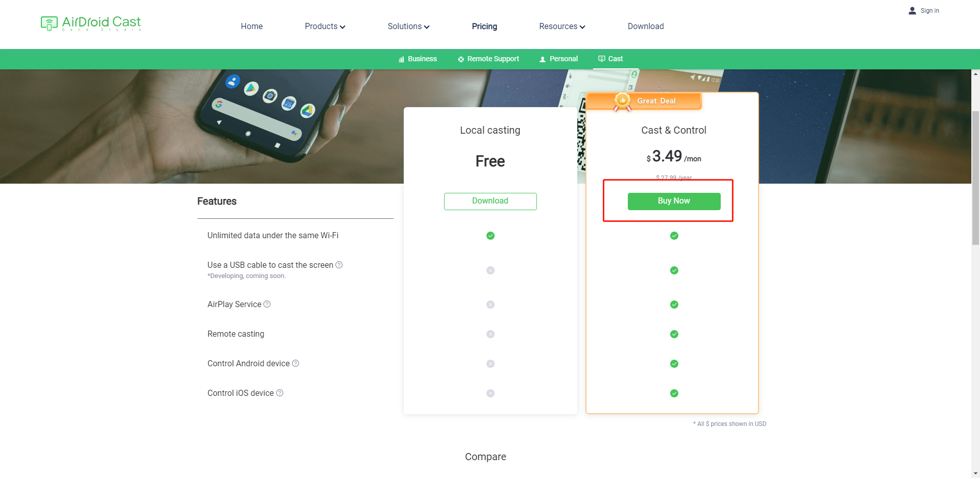Select the Personal pricing tab
980x478 pixels.
point(559,59)
